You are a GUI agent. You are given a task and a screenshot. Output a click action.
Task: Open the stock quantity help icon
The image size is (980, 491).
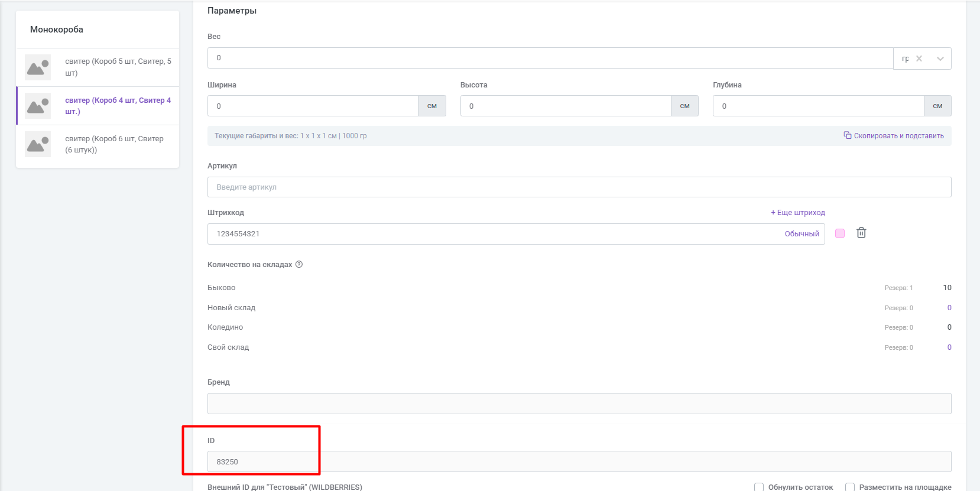[299, 264]
